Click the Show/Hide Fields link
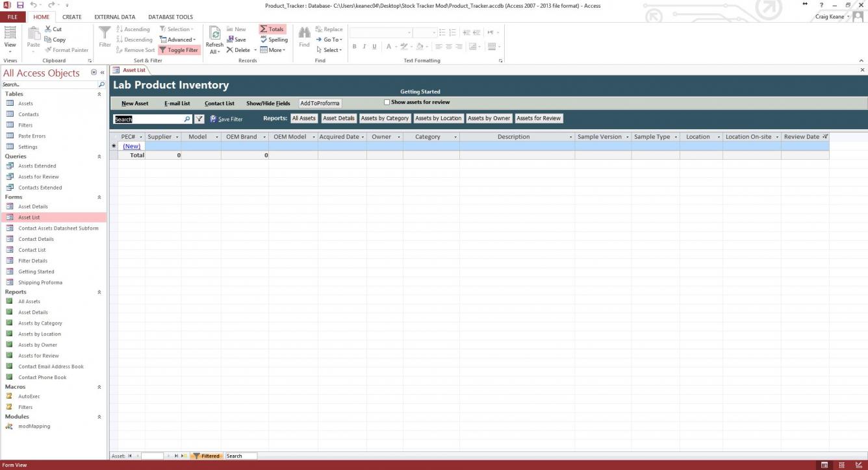Screen dimensions: 868x470 (268, 103)
